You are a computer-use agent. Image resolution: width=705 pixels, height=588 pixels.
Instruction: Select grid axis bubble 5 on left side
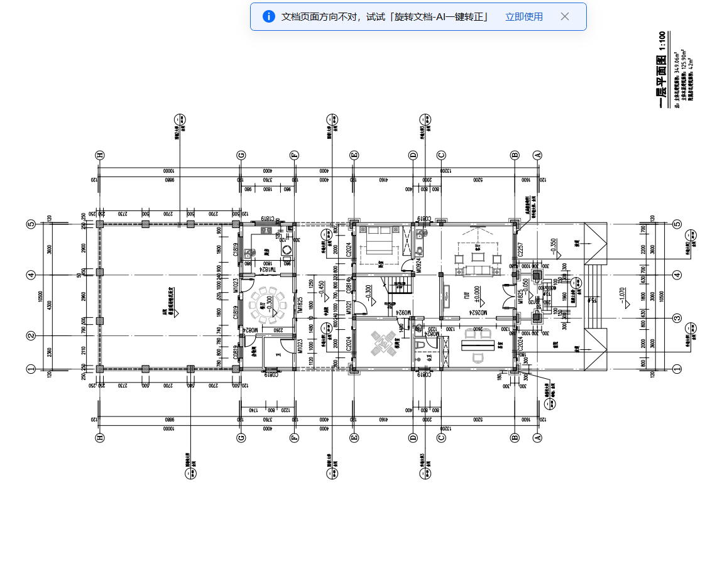tap(31, 224)
